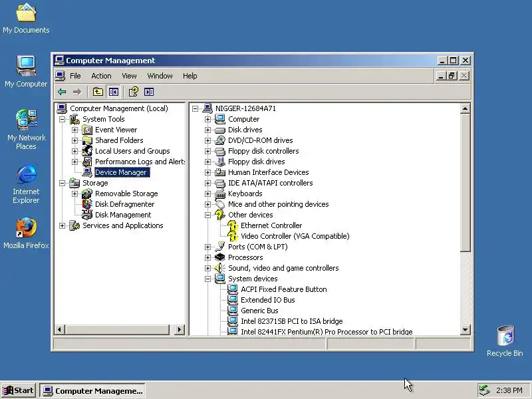532x399 pixels.
Task: Expand Mice and other pointing devices
Action: (207, 204)
